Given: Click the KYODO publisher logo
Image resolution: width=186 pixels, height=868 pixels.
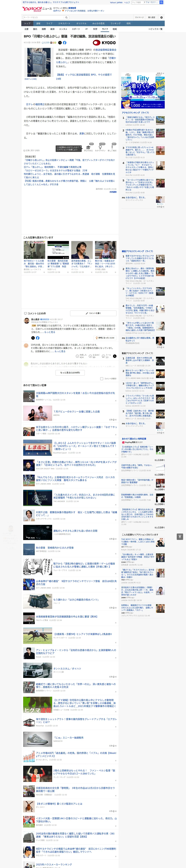Looking at the screenshot, I should click(x=104, y=43).
